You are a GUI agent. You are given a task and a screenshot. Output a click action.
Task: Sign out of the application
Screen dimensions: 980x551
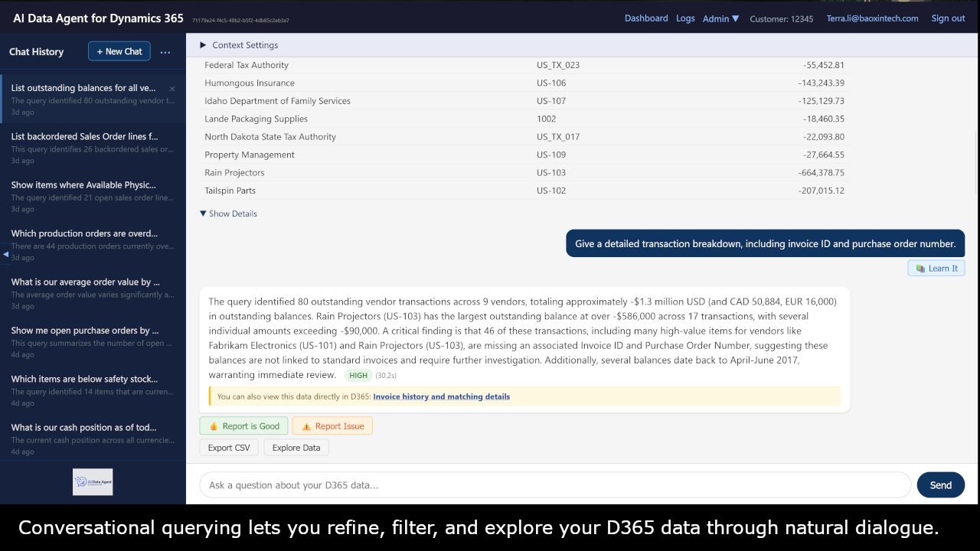tap(948, 18)
